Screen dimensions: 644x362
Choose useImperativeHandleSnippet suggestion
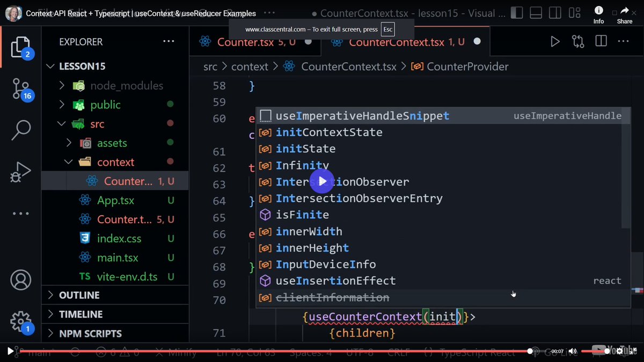[443, 115]
